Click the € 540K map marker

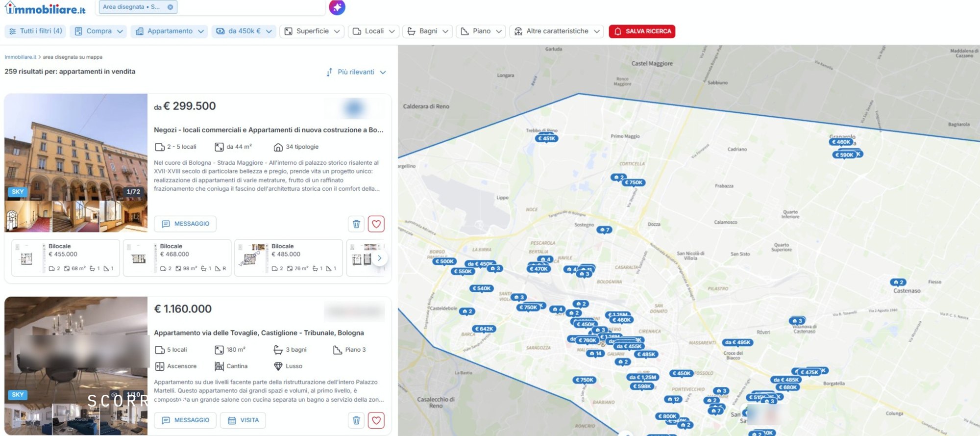click(482, 288)
